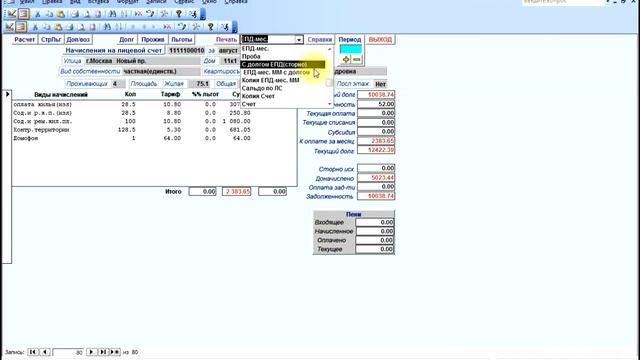Add new record navigation button
This screenshot has height=360, width=640.
click(115, 352)
